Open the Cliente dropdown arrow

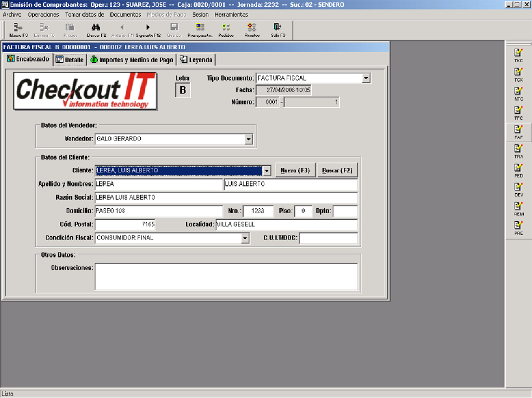[x=267, y=171]
